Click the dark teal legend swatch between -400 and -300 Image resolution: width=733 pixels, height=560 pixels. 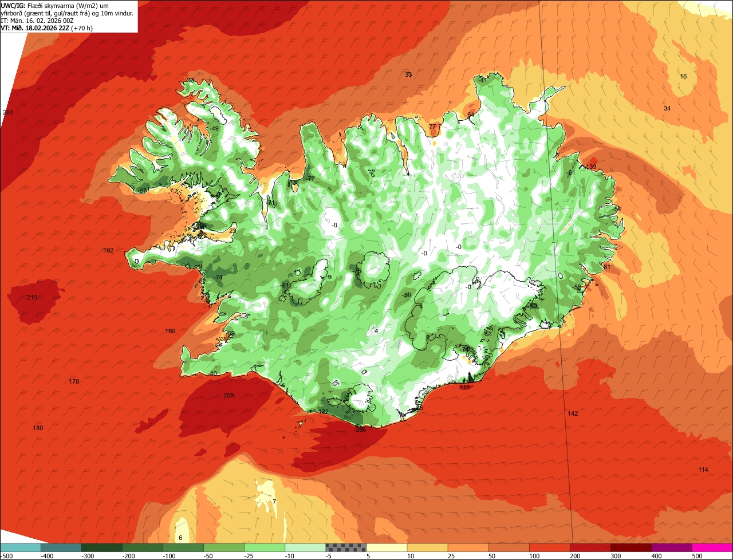(x=61, y=547)
